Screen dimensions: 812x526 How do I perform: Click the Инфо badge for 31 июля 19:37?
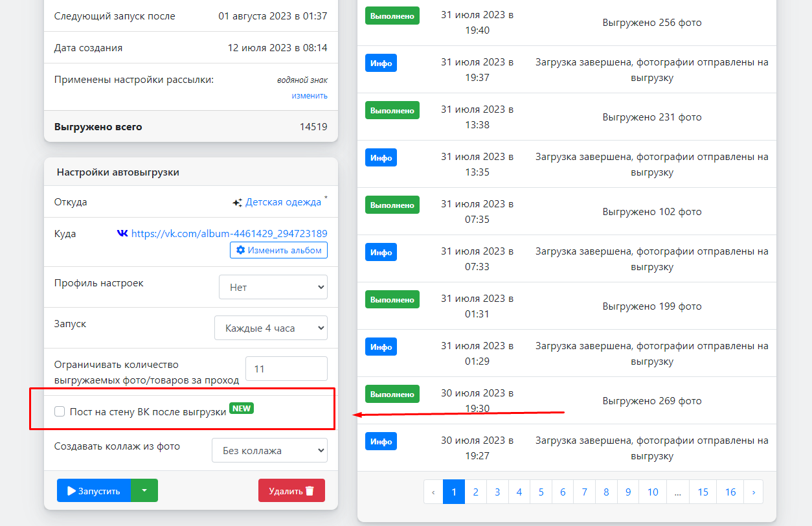(381, 63)
